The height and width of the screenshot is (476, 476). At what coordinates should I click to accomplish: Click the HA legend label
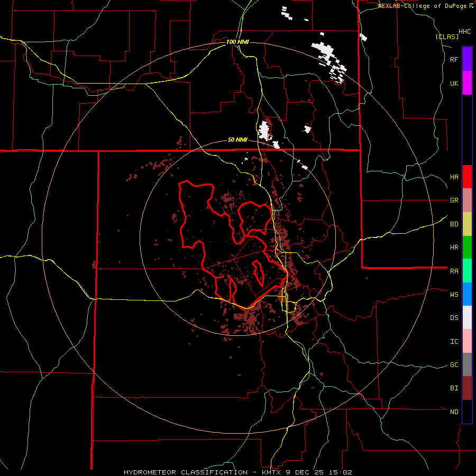click(x=454, y=177)
